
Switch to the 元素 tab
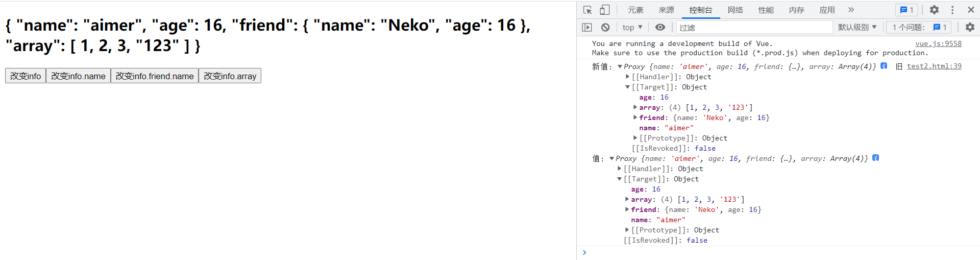pos(635,10)
